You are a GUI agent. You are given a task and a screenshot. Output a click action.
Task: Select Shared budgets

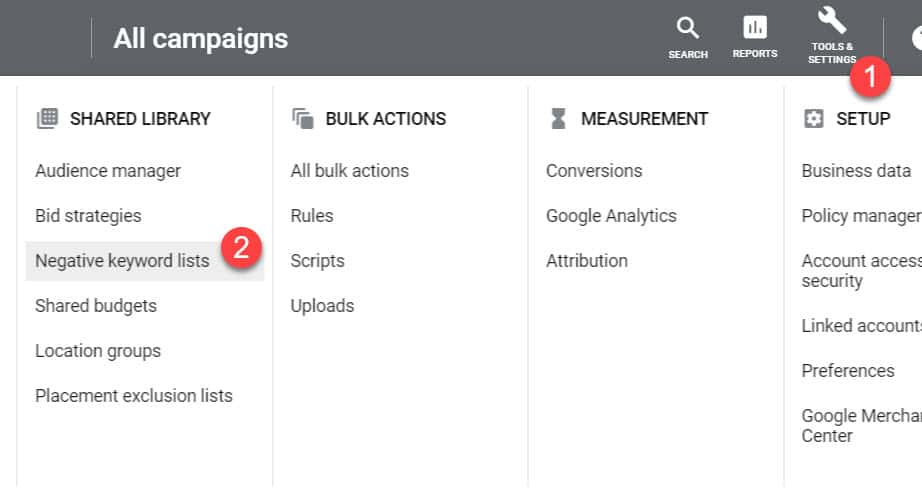96,306
